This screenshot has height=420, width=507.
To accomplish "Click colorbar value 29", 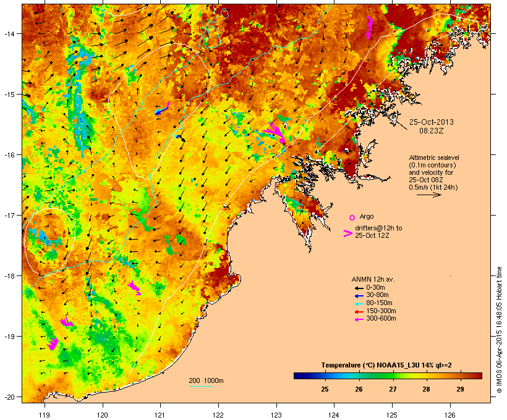I will [x=460, y=389].
